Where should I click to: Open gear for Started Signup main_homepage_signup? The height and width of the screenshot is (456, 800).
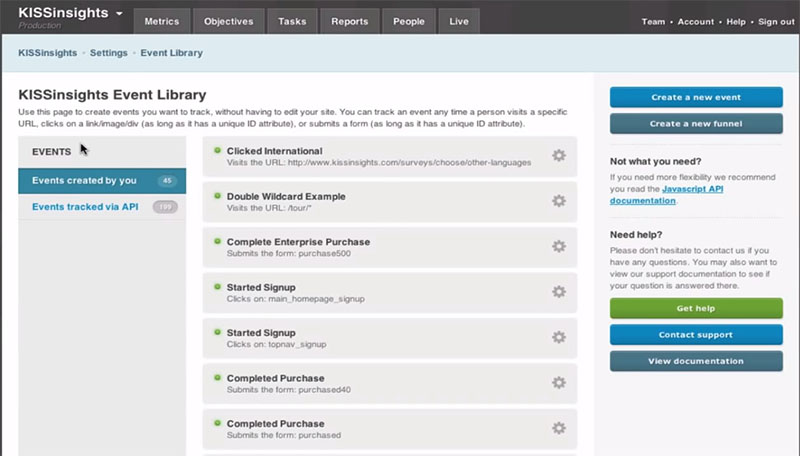pyautogui.click(x=559, y=292)
